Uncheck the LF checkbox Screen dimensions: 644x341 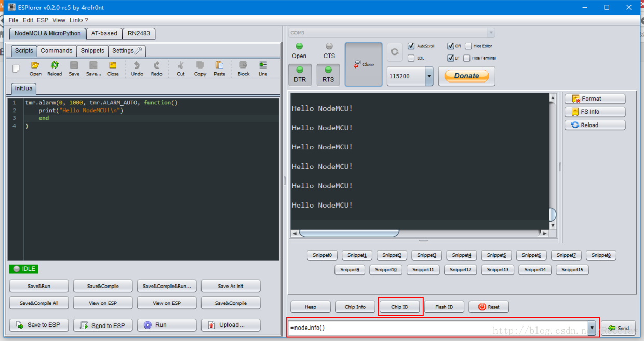(x=451, y=58)
